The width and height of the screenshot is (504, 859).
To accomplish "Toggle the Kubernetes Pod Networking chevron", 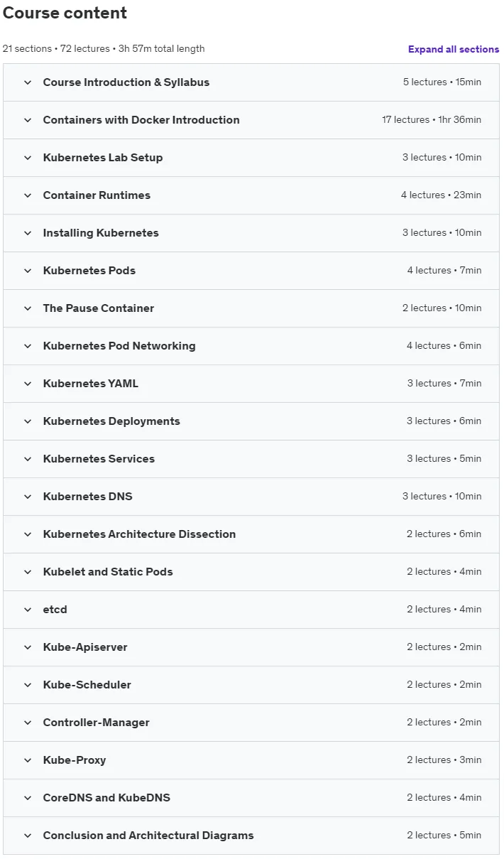I will click(x=28, y=346).
